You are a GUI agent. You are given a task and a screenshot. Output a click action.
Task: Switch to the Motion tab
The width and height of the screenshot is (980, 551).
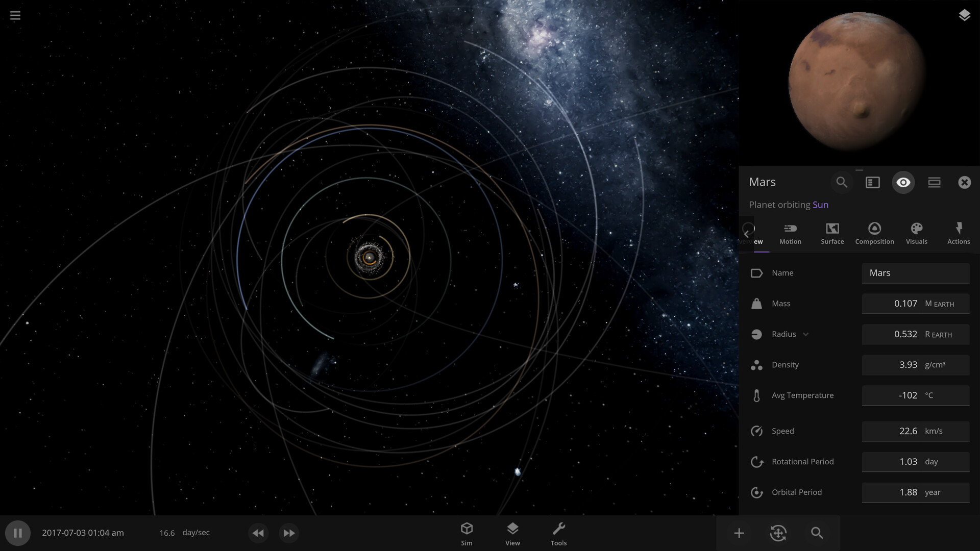tap(790, 233)
